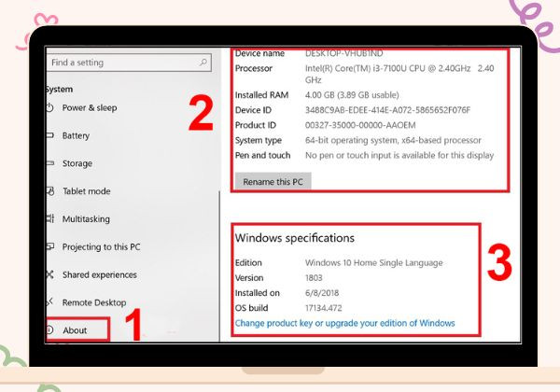Click Rename this PC button
Screen dimensions: 560x392
click(273, 182)
